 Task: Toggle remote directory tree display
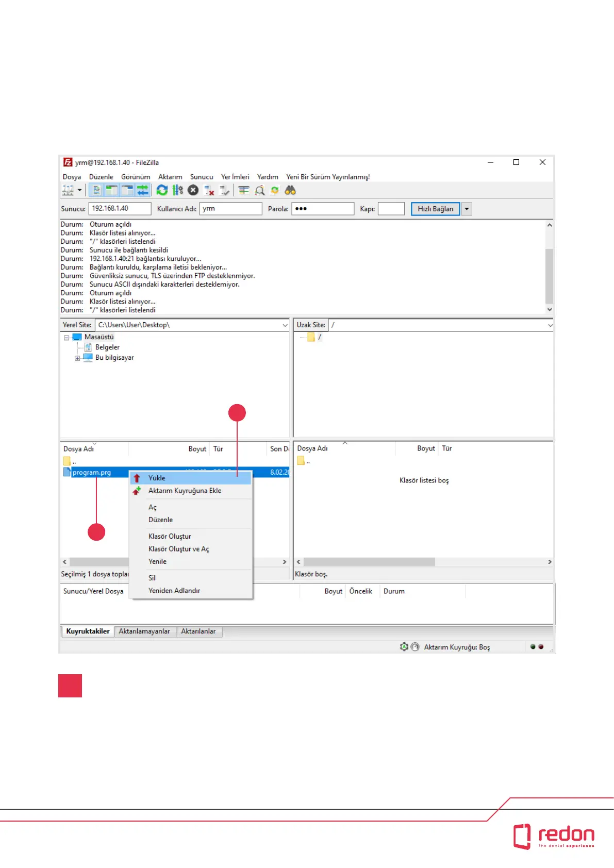pyautogui.click(x=127, y=190)
